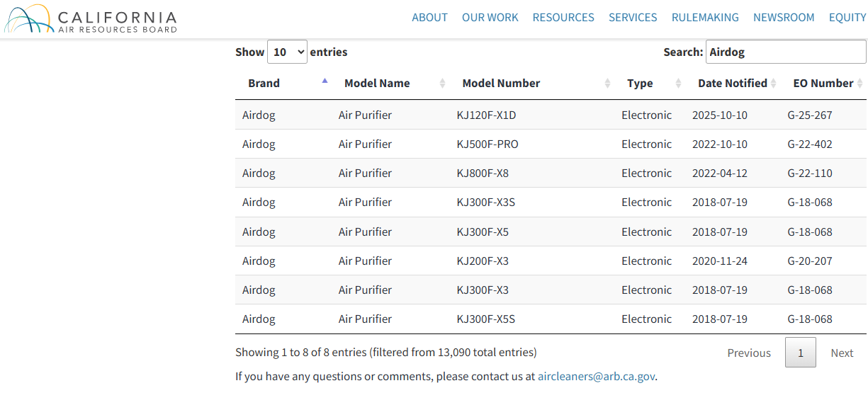
Task: Open the RULEMAKING menu
Action: [x=705, y=18]
